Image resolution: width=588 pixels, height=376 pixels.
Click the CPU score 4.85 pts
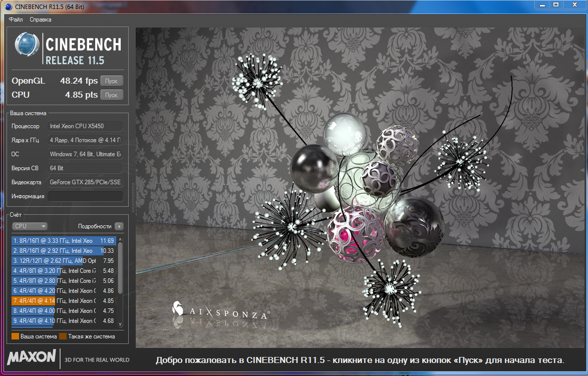tap(81, 95)
